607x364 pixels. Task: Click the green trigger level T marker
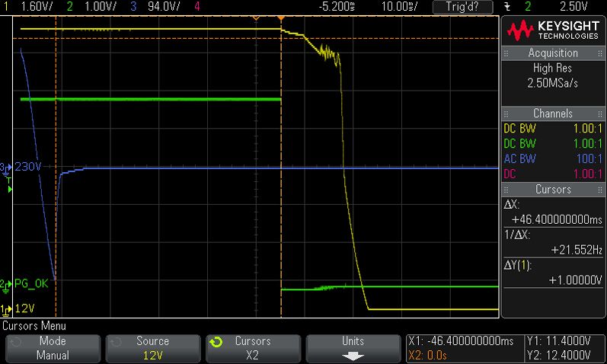click(9, 186)
